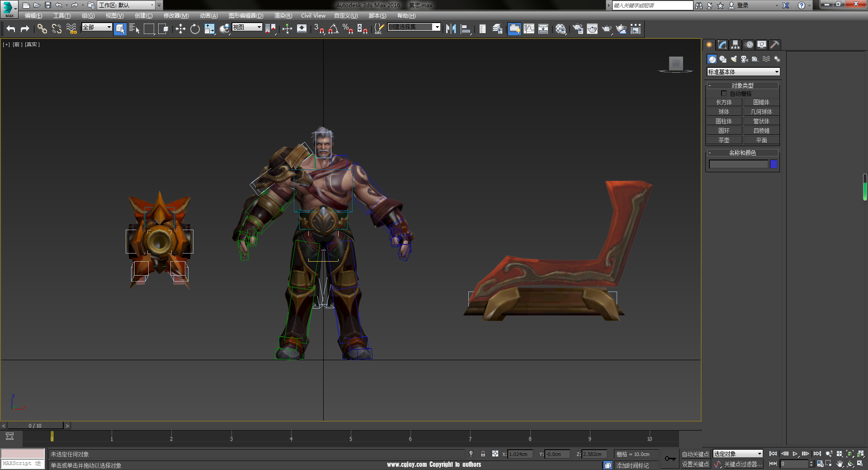Click the 圆柱体 cylinder button

click(724, 121)
